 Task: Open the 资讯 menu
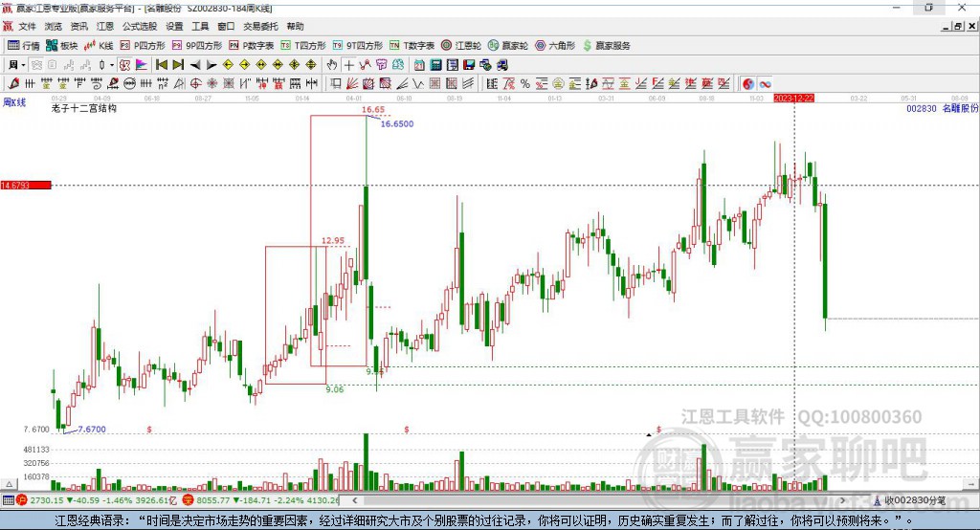[78, 26]
